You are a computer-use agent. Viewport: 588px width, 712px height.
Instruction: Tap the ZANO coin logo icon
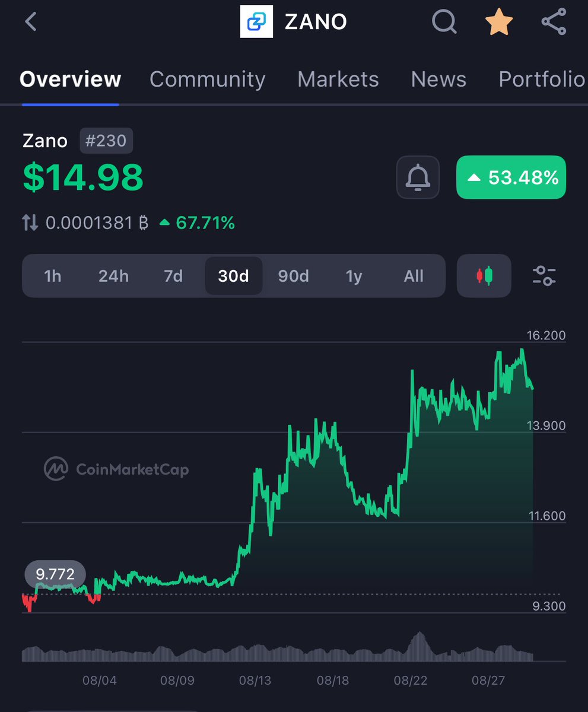point(256,22)
